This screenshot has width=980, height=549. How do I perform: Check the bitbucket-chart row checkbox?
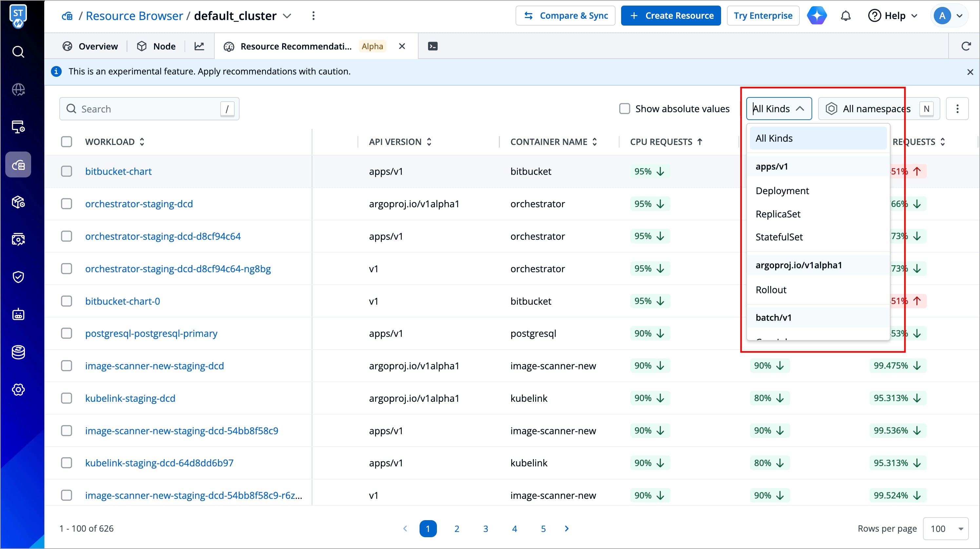coord(67,171)
